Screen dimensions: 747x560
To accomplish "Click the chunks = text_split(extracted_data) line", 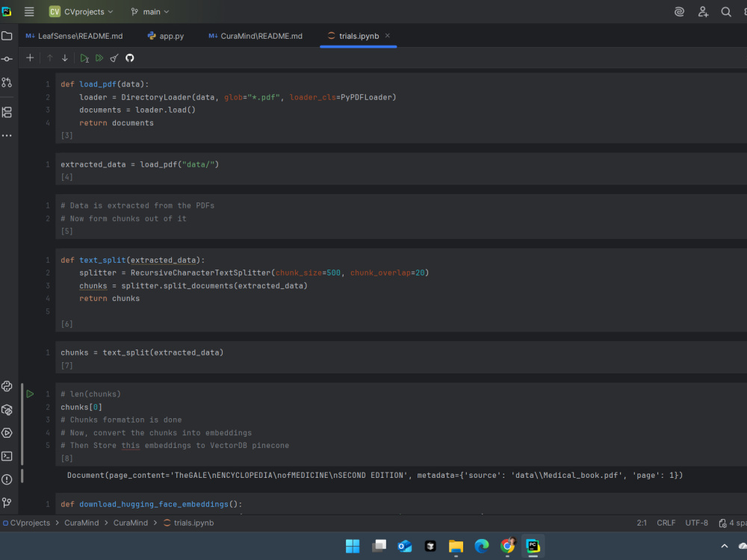I will [x=142, y=352].
